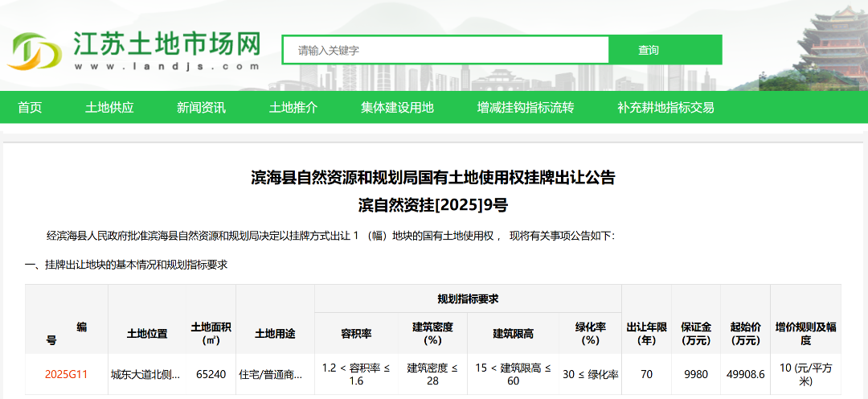The height and width of the screenshot is (399, 868).
Task: Navigate to the 集体建设用地 section
Action: (x=397, y=108)
